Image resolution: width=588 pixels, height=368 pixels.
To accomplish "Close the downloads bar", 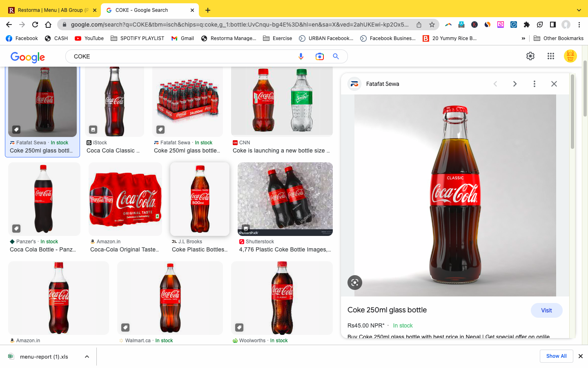I will coord(580,356).
